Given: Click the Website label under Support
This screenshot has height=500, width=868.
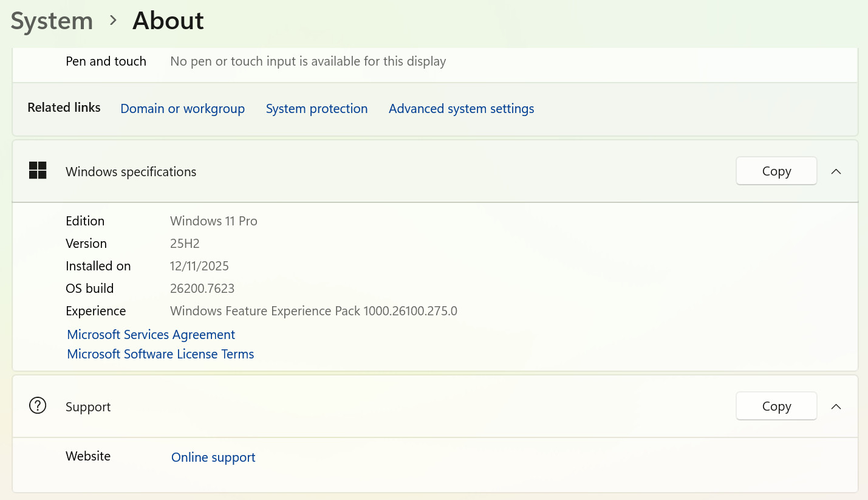Looking at the screenshot, I should (88, 456).
